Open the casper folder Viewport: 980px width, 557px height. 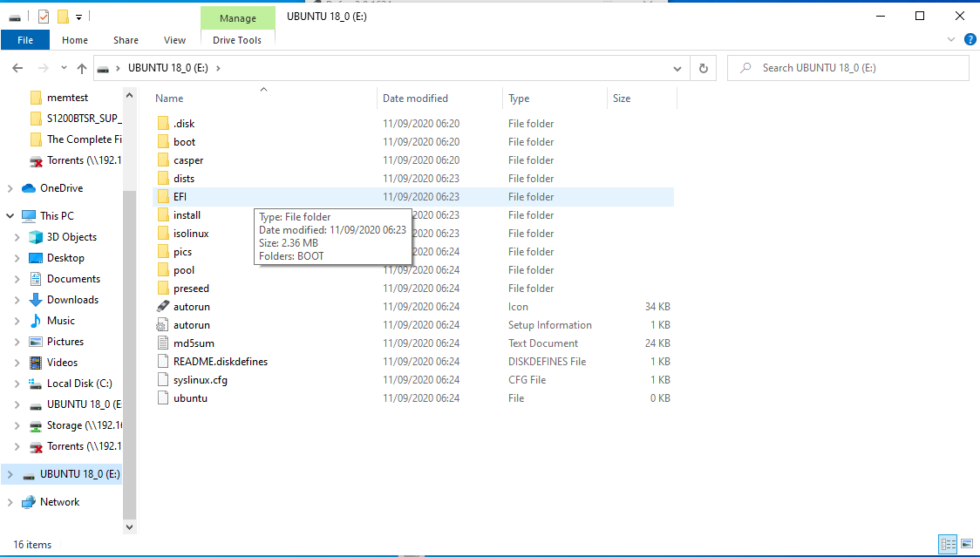click(x=190, y=160)
